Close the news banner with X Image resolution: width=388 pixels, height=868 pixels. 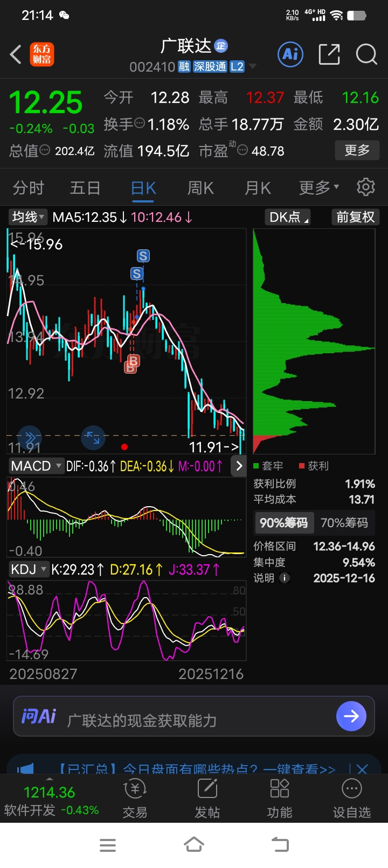(x=362, y=769)
